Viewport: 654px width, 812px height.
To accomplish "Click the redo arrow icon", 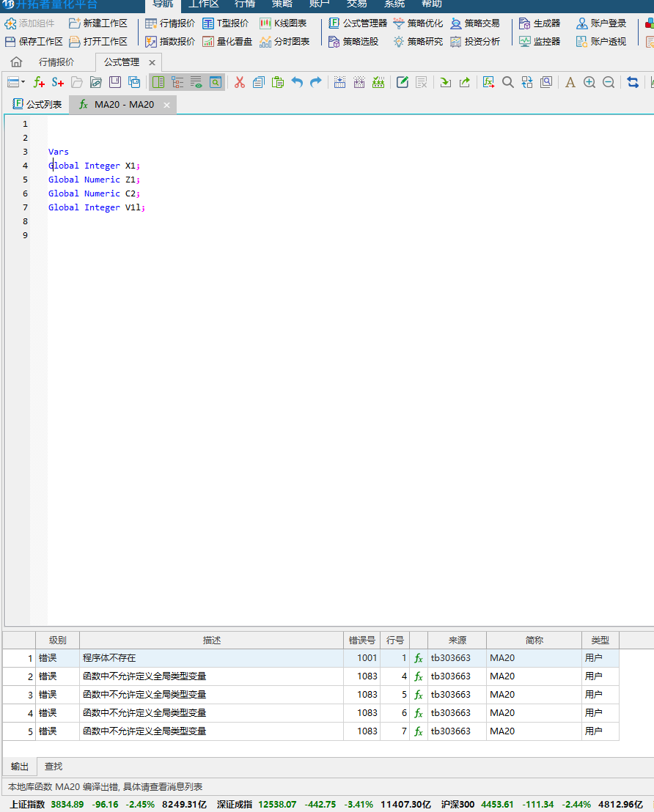I will click(316, 82).
